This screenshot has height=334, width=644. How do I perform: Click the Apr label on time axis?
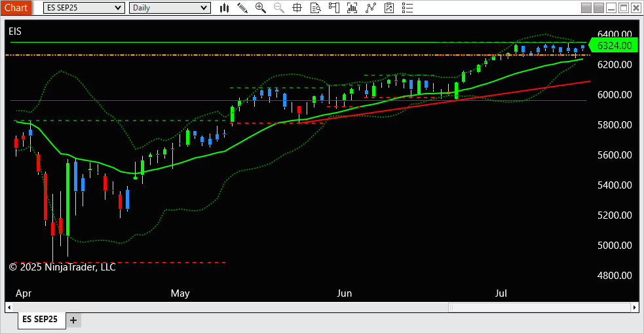tap(24, 294)
